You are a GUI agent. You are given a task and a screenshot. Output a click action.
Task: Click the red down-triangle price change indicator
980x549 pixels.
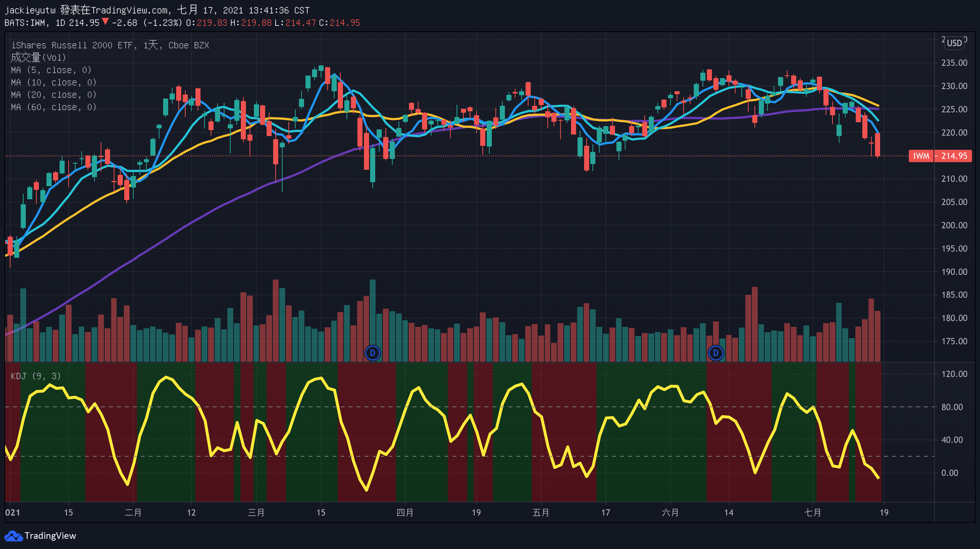click(x=105, y=22)
